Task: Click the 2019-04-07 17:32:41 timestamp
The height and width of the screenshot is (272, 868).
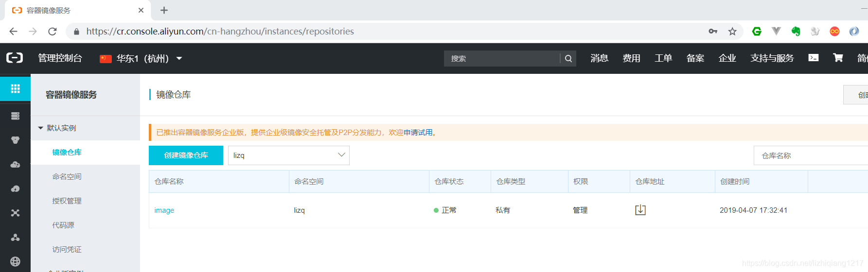Action: coord(753,210)
